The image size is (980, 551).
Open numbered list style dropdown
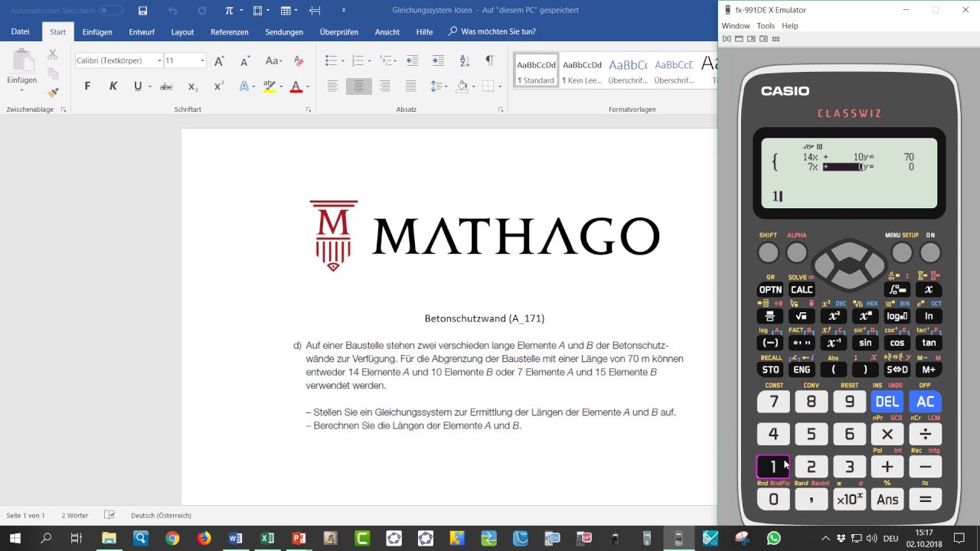[369, 60]
